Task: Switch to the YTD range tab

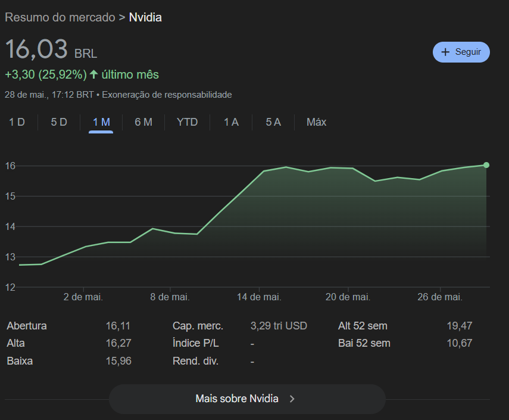Action: pos(188,122)
